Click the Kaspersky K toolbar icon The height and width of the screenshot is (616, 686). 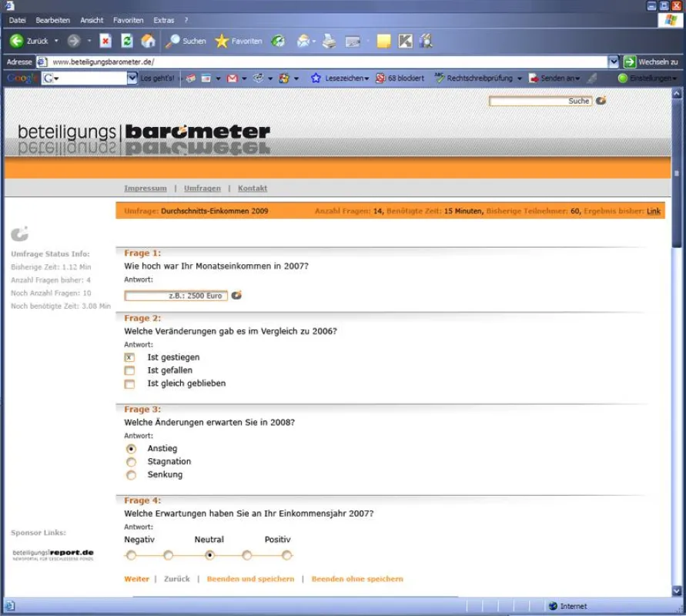coord(405,41)
